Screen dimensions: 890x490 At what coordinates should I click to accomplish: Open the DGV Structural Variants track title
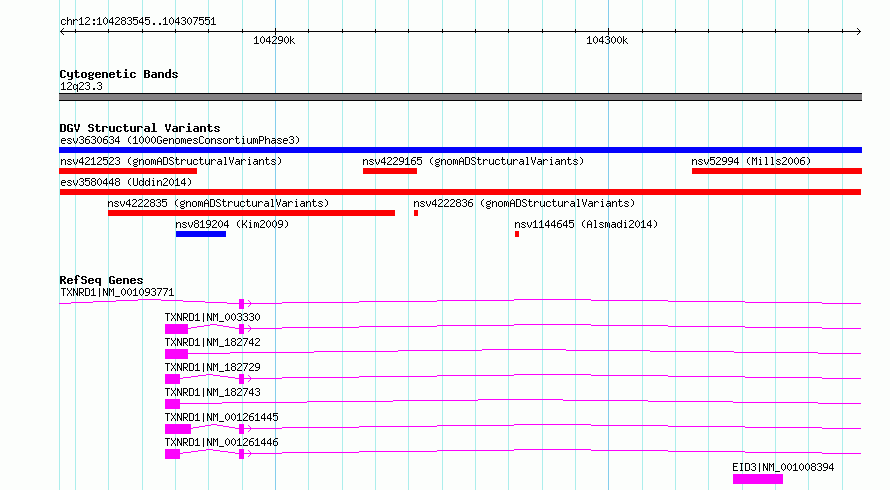140,128
